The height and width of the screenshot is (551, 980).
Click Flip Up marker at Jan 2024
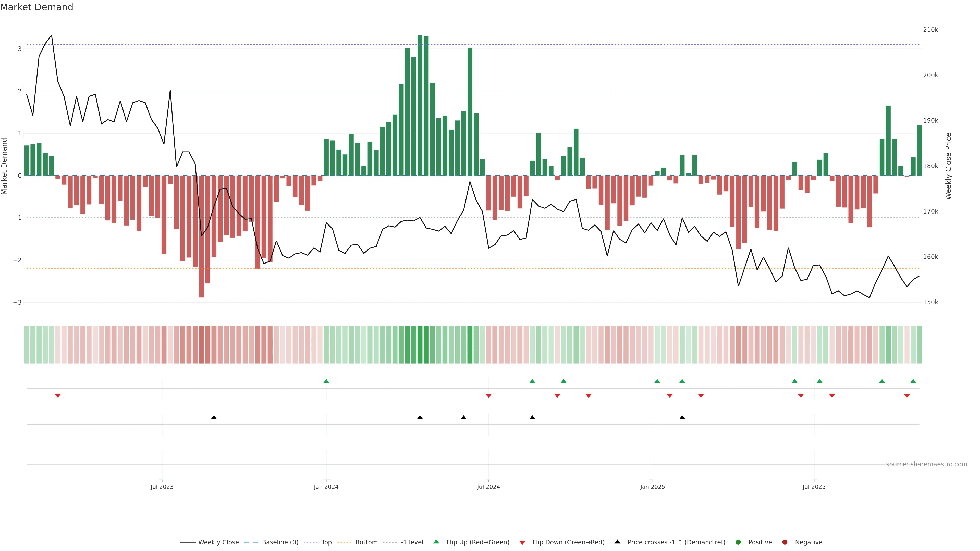click(x=326, y=381)
